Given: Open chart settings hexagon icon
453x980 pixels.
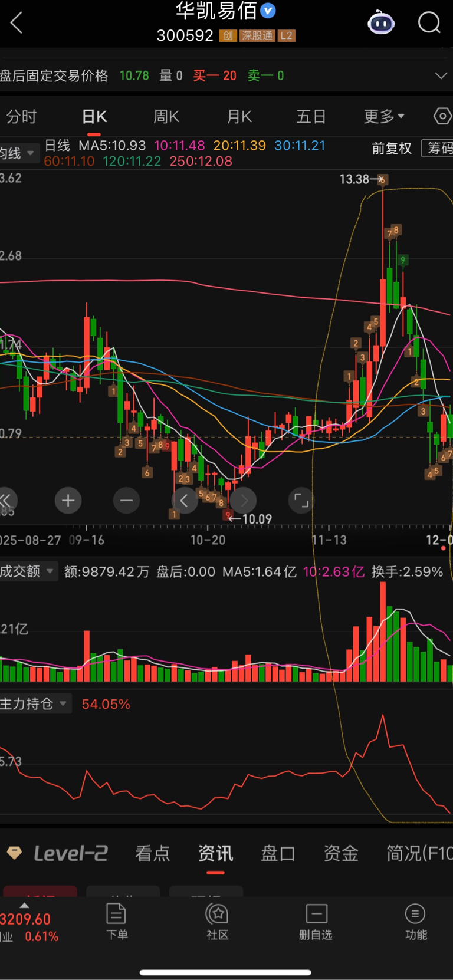Looking at the screenshot, I should click(442, 116).
